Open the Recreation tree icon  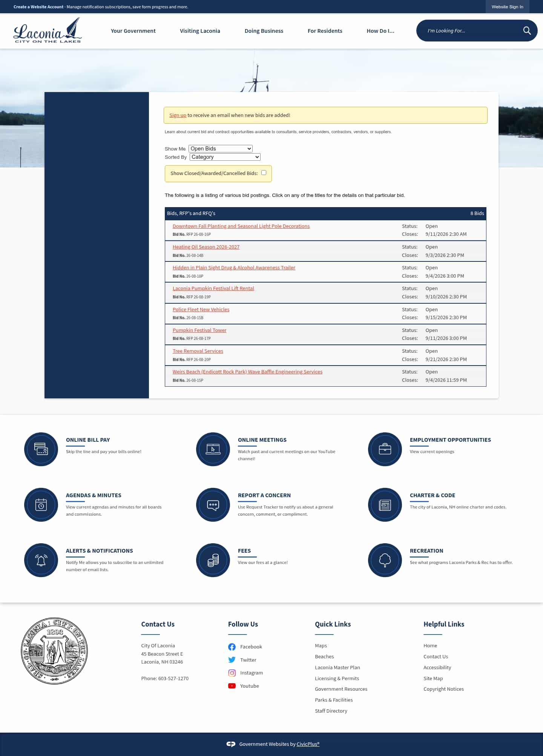385,560
